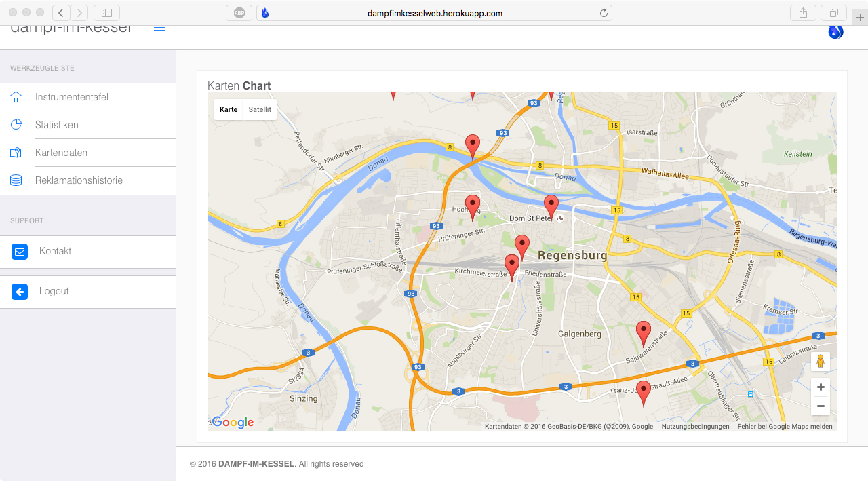This screenshot has height=481, width=868.
Task: Click the red marker near Bajuwarenstraße
Action: [643, 334]
